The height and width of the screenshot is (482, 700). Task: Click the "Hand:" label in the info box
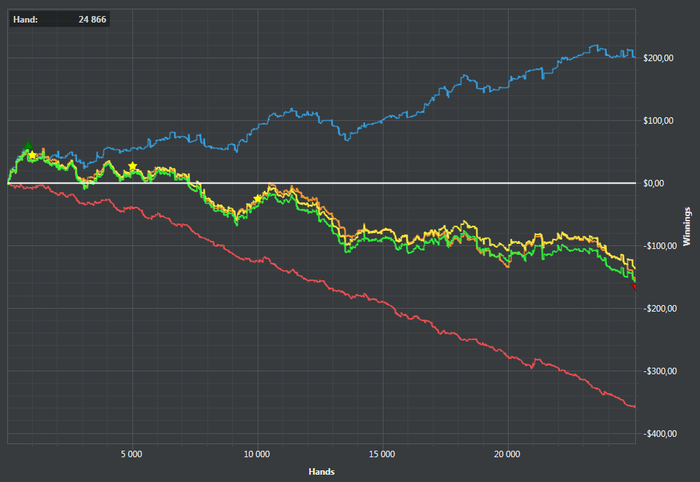click(x=25, y=20)
